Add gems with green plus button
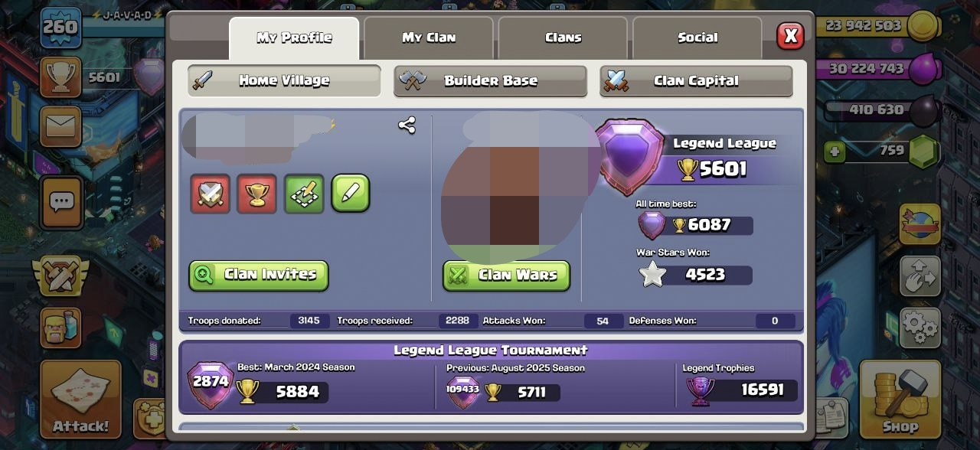Screen dimensions: 980x450 pos(835,152)
